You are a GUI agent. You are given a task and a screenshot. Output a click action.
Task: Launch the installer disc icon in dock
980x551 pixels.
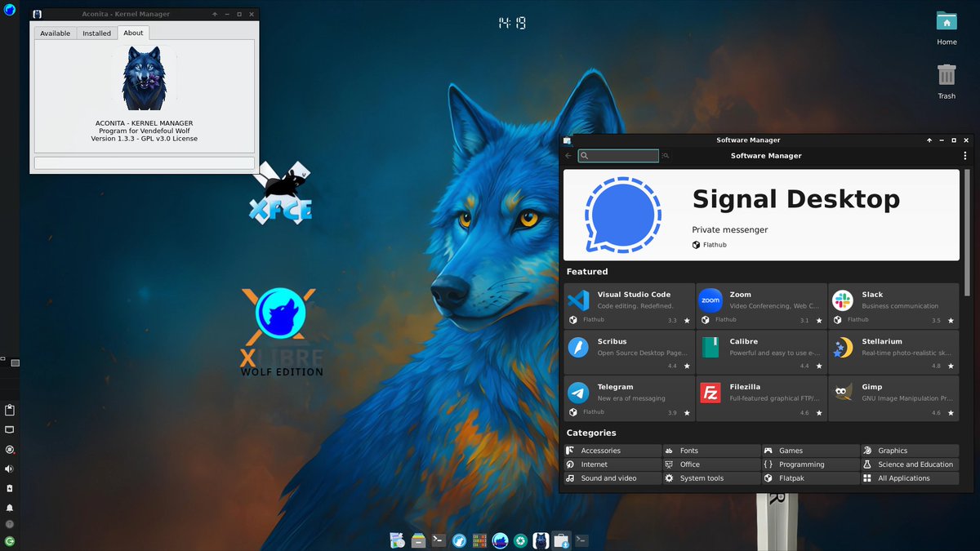[398, 540]
